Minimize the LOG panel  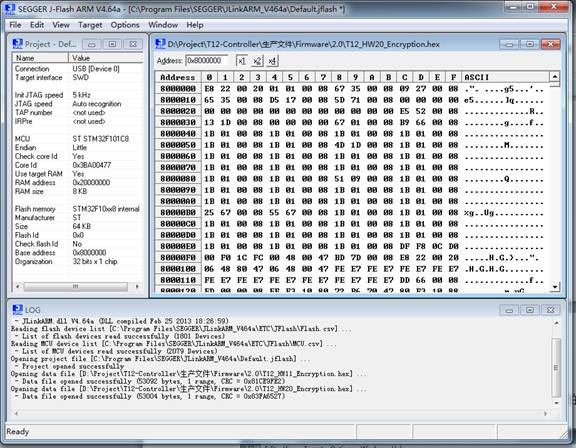click(x=509, y=310)
